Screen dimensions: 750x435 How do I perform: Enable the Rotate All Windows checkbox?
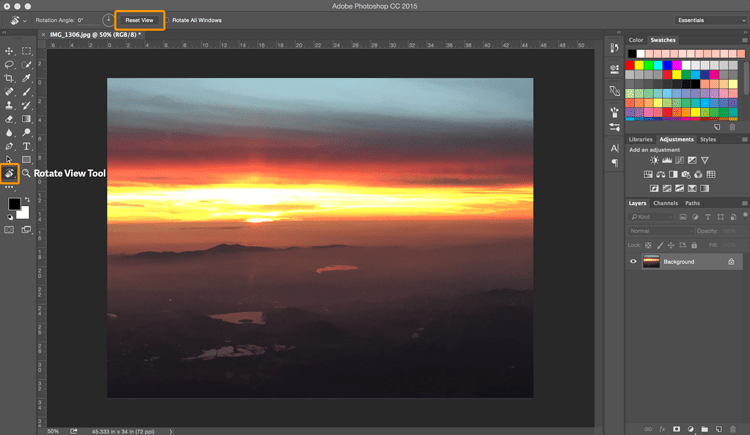click(x=168, y=20)
